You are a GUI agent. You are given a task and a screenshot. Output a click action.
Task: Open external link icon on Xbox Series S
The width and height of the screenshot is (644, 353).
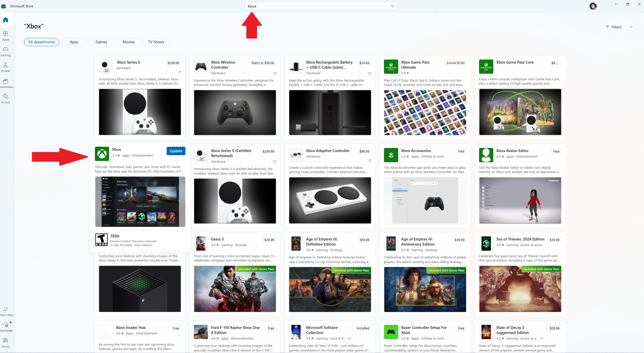click(179, 72)
